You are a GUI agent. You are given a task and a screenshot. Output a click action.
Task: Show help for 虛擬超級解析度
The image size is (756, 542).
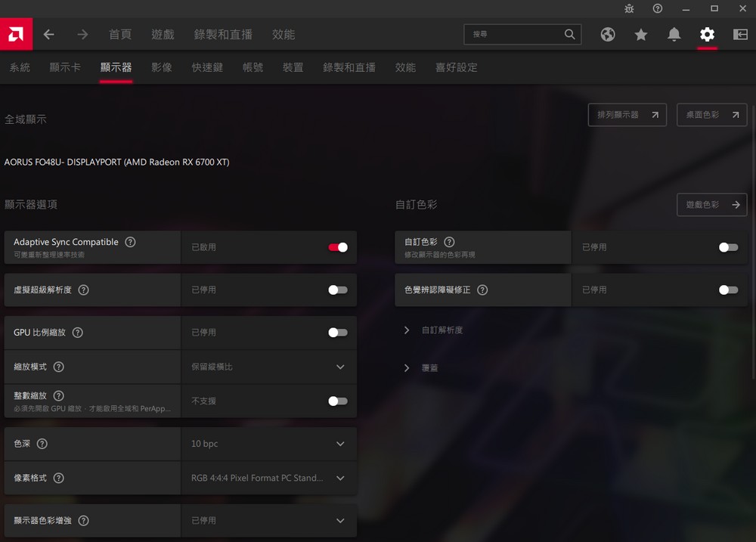(x=83, y=290)
